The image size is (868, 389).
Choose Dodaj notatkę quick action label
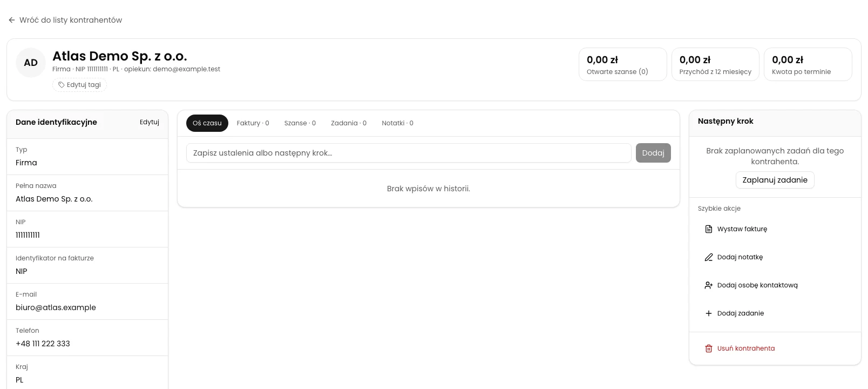(740, 257)
